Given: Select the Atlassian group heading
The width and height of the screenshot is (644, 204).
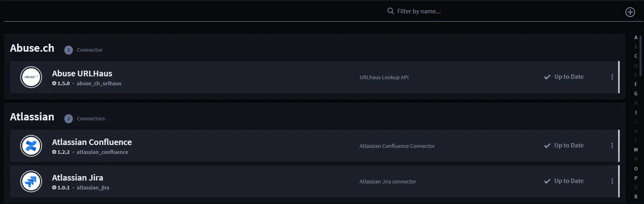Looking at the screenshot, I should (x=32, y=117).
